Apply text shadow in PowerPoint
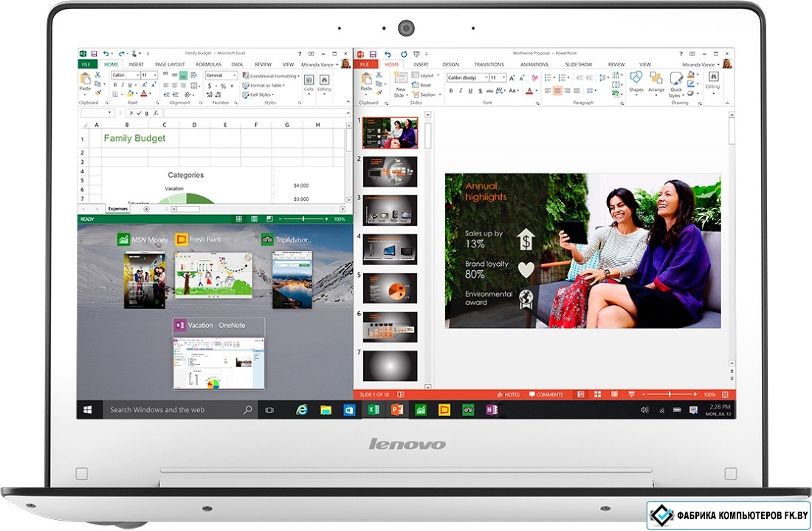The height and width of the screenshot is (531, 812). click(x=480, y=91)
